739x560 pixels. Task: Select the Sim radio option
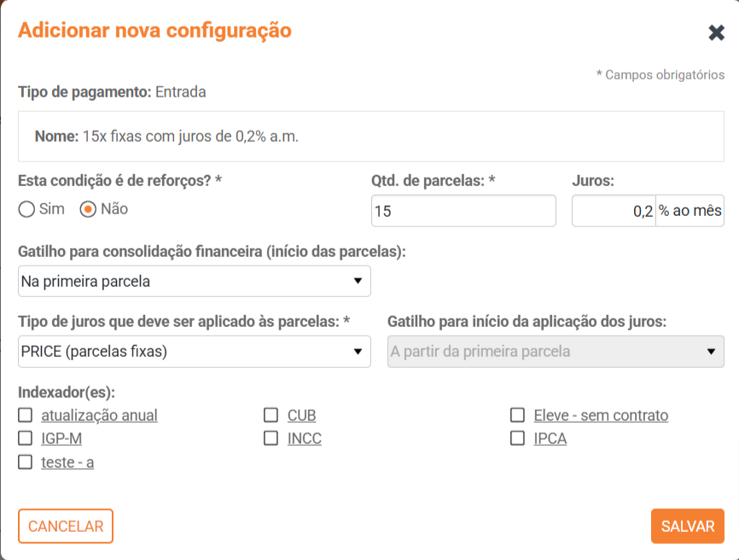(x=26, y=209)
